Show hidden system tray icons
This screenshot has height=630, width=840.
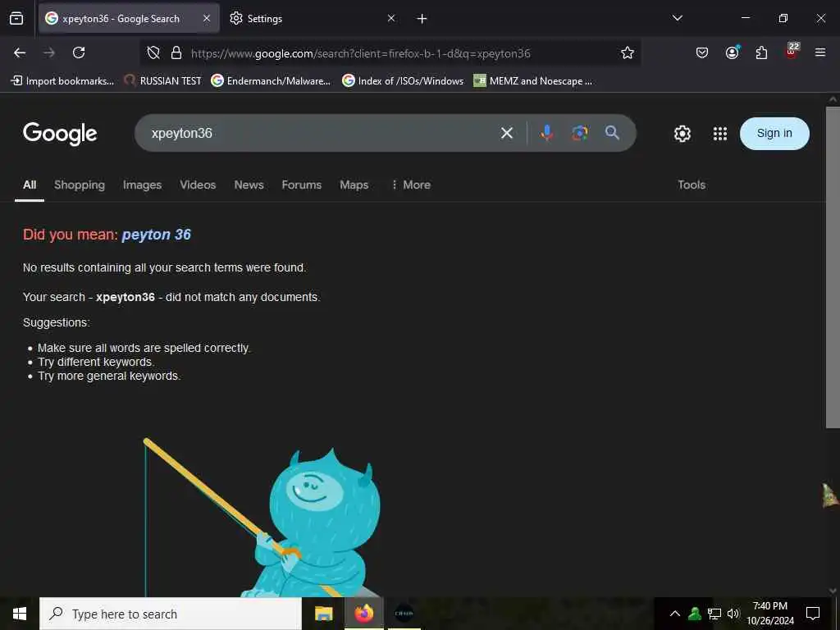click(x=675, y=614)
